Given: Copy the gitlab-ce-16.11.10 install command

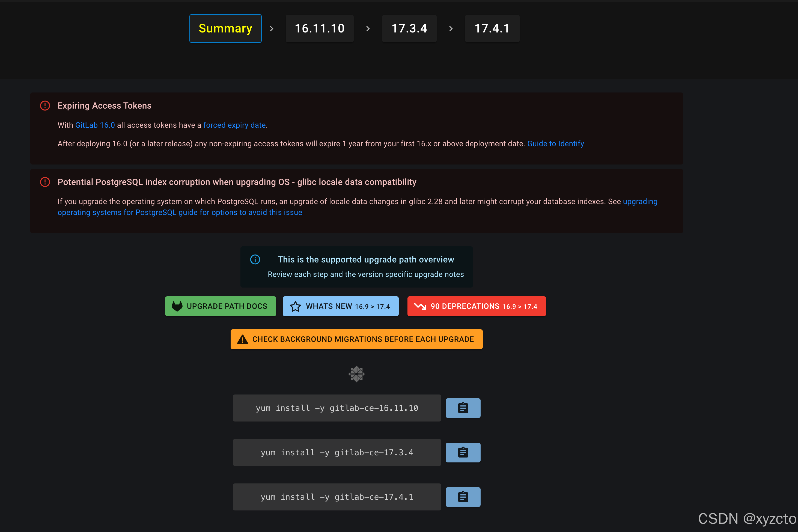Looking at the screenshot, I should pos(463,408).
